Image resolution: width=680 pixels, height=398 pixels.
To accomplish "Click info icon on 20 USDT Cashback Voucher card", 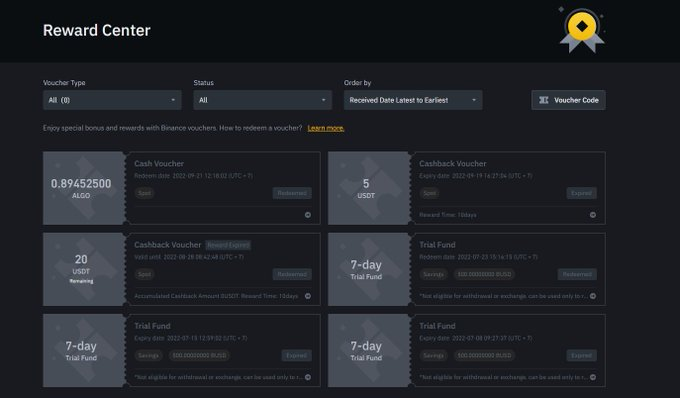I will (307, 296).
